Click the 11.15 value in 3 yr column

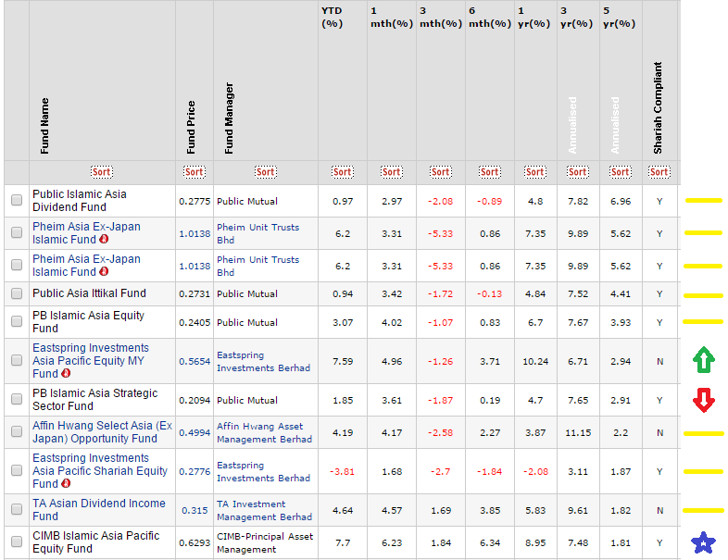(578, 432)
